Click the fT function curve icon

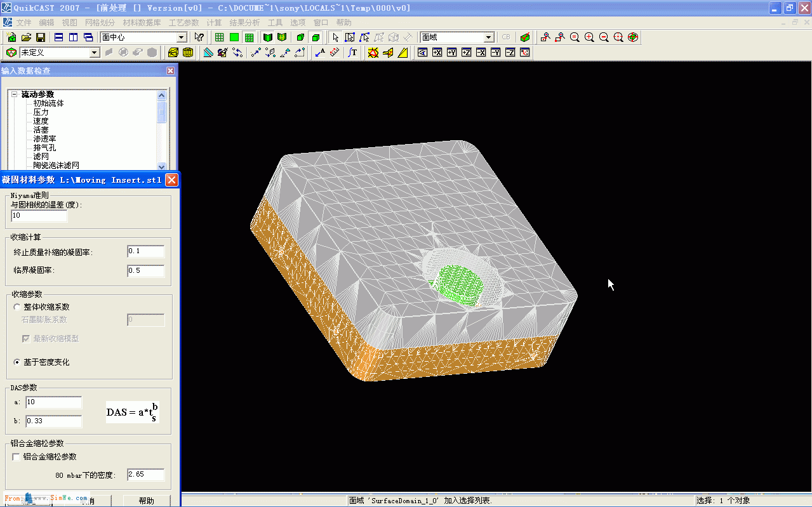pos(352,53)
